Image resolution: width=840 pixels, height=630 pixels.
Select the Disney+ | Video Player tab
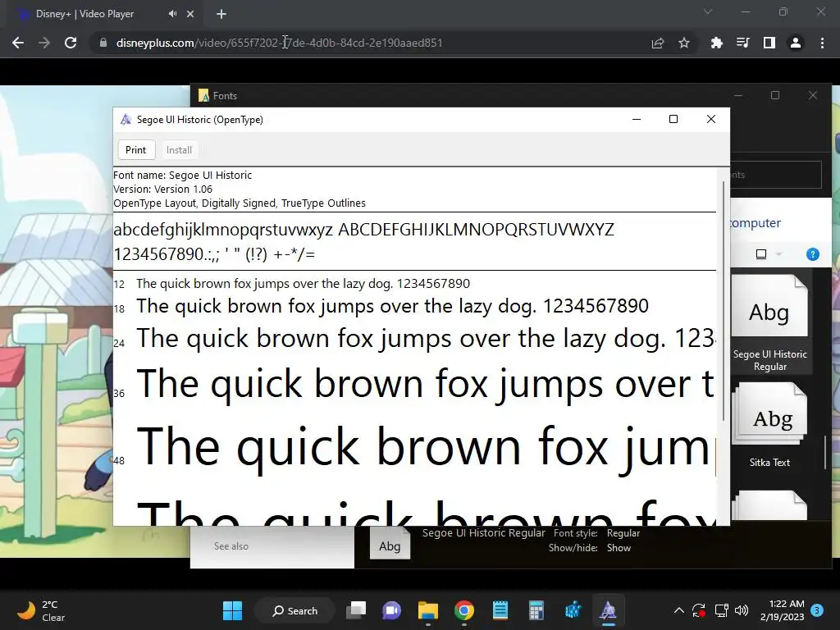pyautogui.click(x=85, y=14)
